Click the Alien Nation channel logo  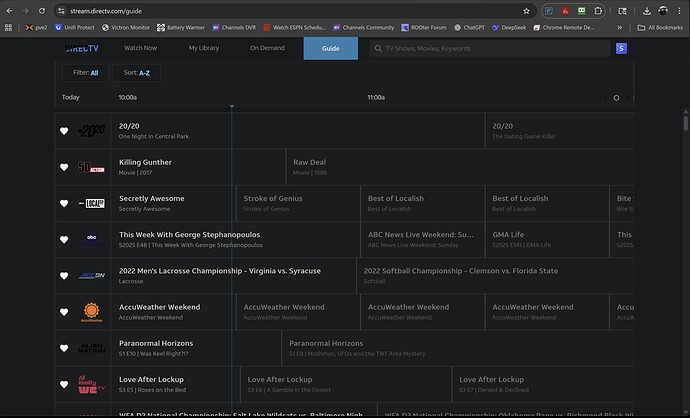(x=92, y=348)
